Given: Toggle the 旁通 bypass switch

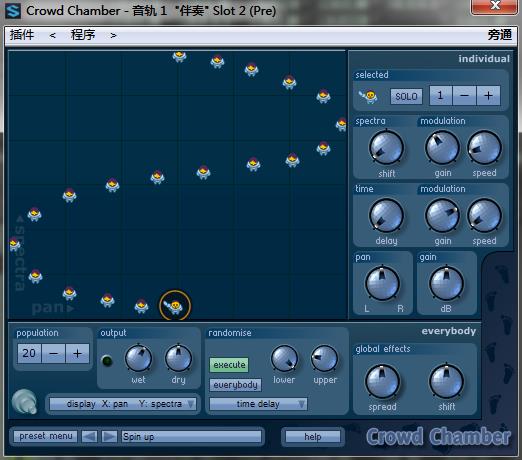Looking at the screenshot, I should 499,35.
